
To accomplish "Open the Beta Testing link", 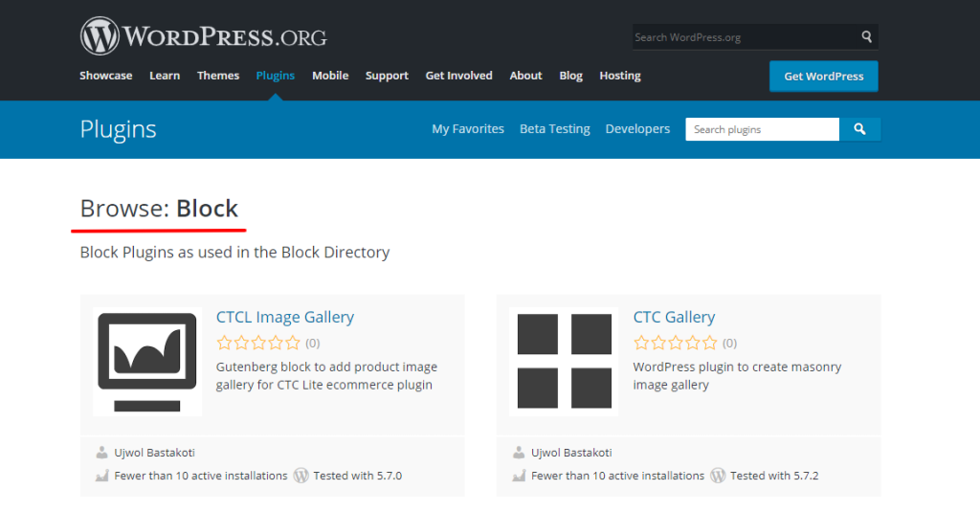I will pos(555,129).
